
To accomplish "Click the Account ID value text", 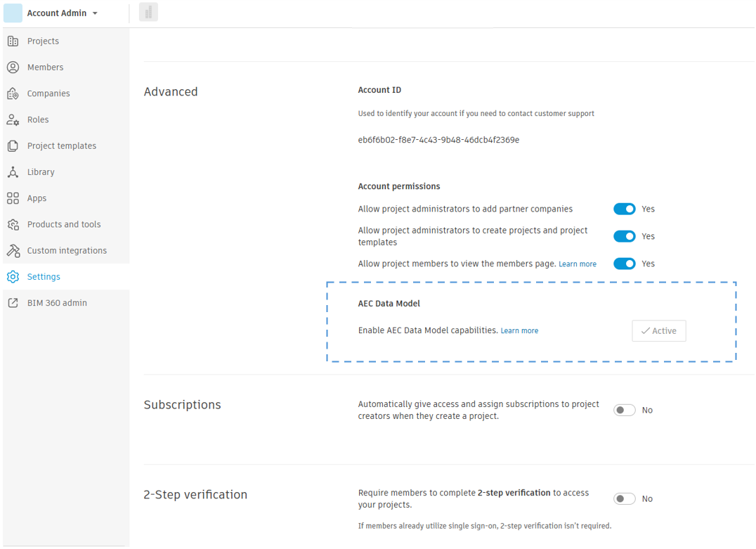I will pyautogui.click(x=438, y=140).
